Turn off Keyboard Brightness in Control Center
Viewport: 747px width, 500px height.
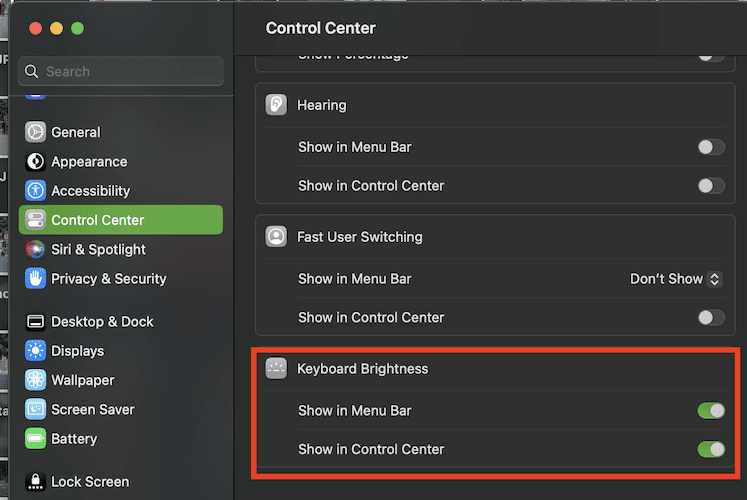pos(710,449)
